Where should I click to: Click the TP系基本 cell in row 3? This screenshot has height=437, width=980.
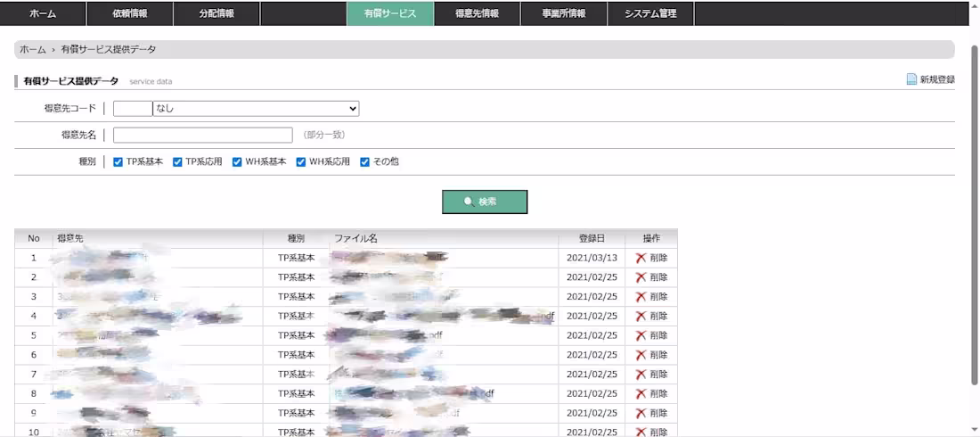(x=297, y=297)
